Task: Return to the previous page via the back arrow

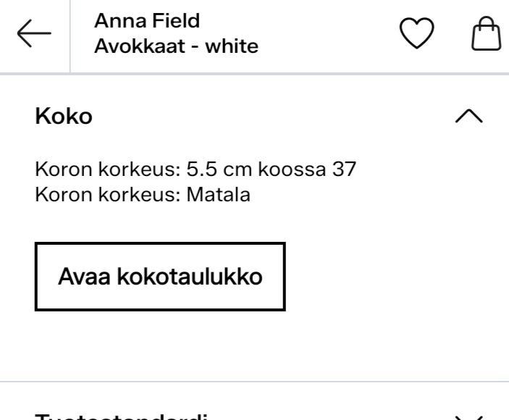Action: (34, 33)
